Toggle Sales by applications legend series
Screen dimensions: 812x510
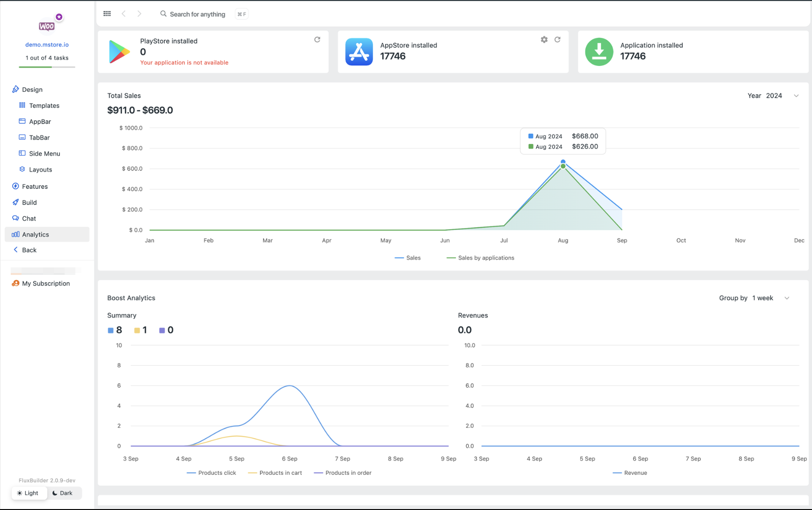(480, 258)
